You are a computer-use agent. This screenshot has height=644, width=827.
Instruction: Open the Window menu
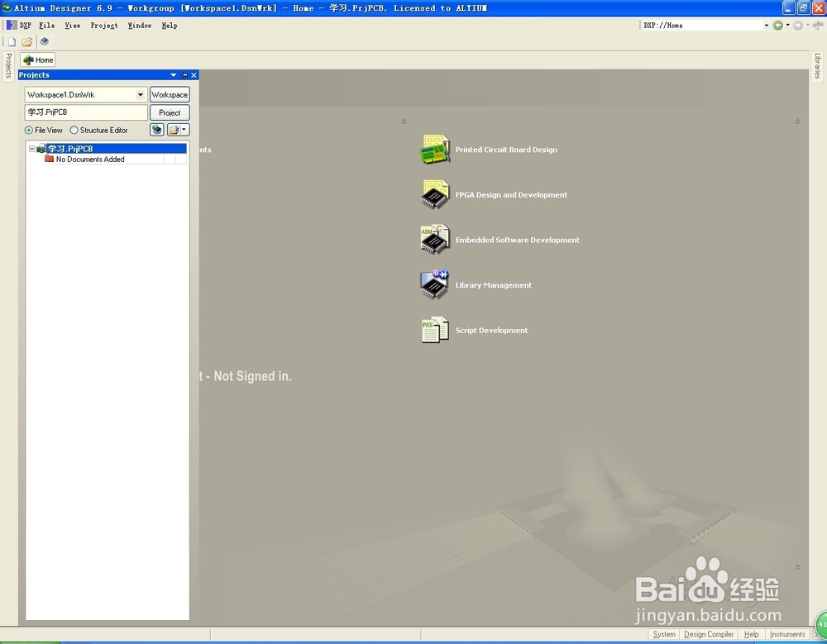pos(140,26)
